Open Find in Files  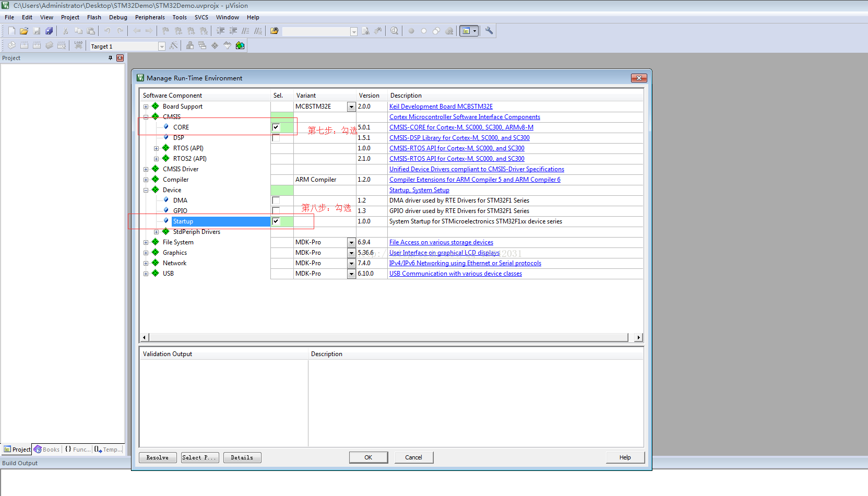[274, 31]
